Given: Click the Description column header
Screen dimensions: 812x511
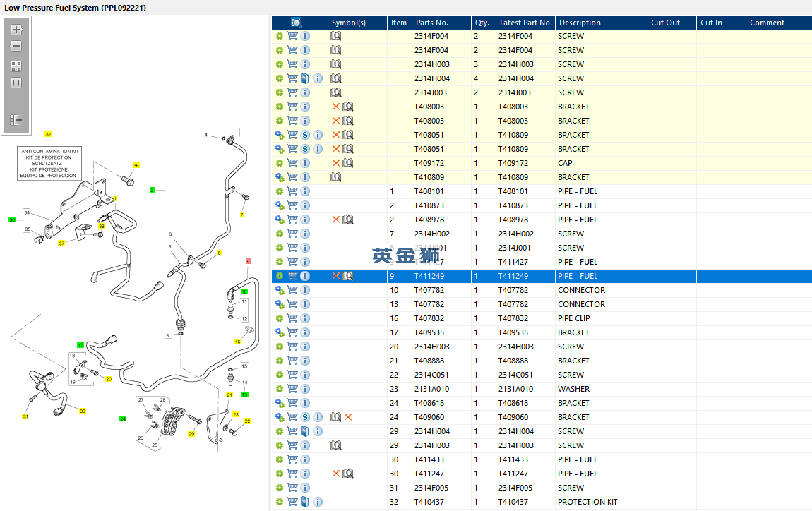Looking at the screenshot, I should tap(579, 23).
